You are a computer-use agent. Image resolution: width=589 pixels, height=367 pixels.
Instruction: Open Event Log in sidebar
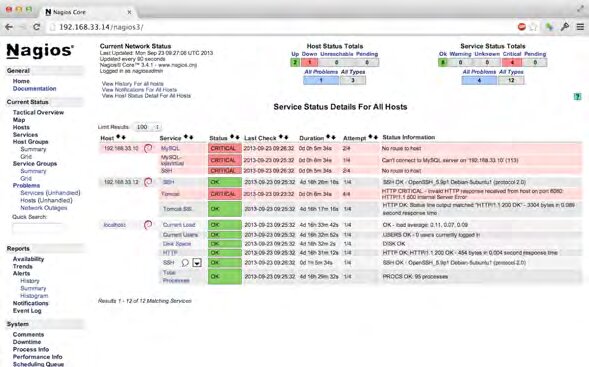(x=27, y=311)
